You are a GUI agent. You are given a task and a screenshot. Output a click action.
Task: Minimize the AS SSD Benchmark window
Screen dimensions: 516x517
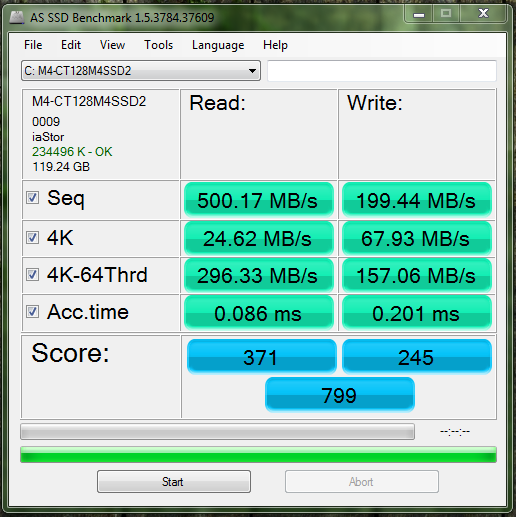(x=419, y=14)
